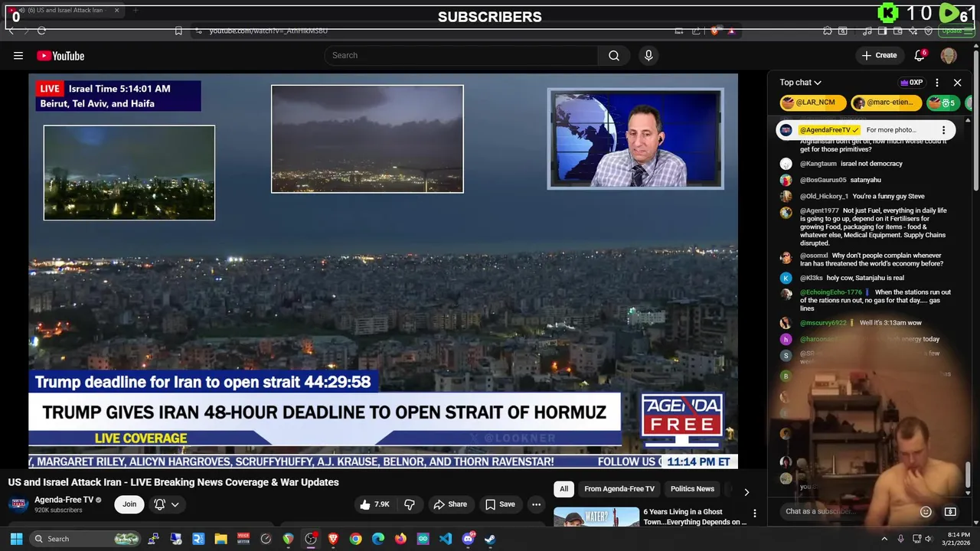This screenshot has height=551, width=980.
Task: Show hidden system tray icons chevron
Action: pyautogui.click(x=884, y=539)
